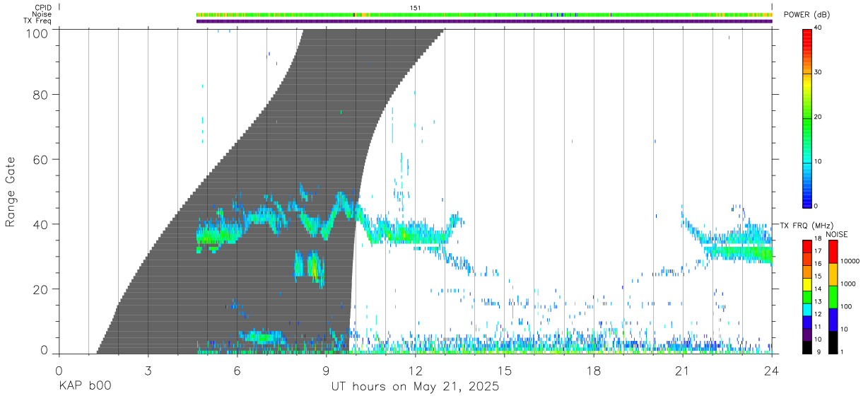Pick the green swatch in the NOISE legend
The width and height of the screenshot is (868, 401).
pyautogui.click(x=832, y=296)
